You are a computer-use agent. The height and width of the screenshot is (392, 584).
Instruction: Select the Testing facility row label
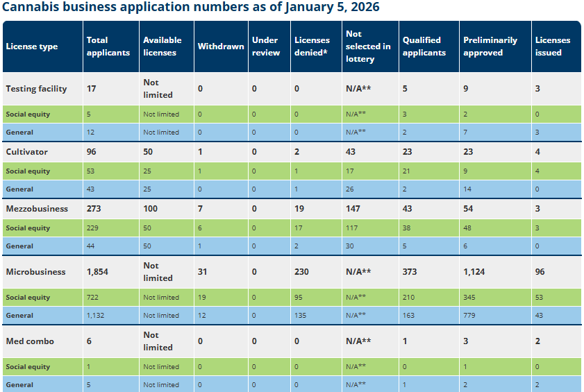[37, 89]
